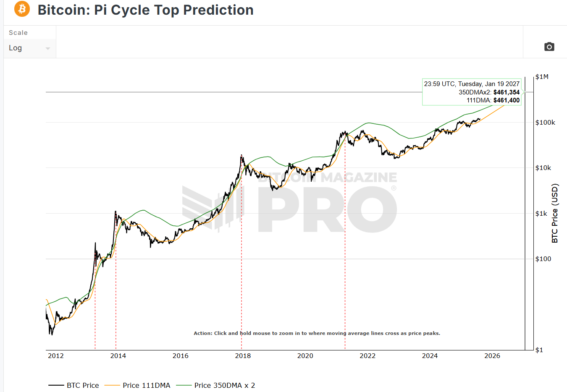Click the red dashed 2021 cycle top marker

pos(345,252)
